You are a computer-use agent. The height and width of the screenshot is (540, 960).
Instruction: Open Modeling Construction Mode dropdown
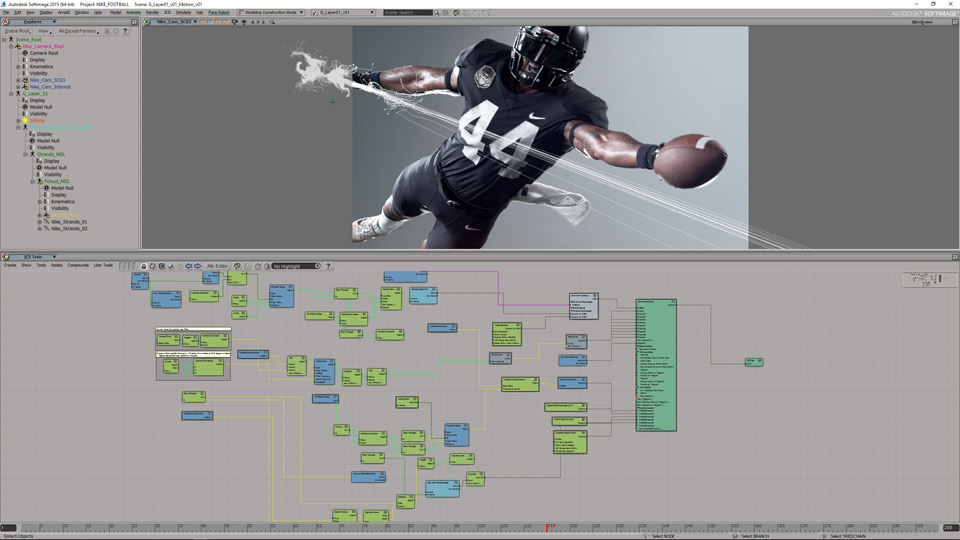pyautogui.click(x=271, y=12)
